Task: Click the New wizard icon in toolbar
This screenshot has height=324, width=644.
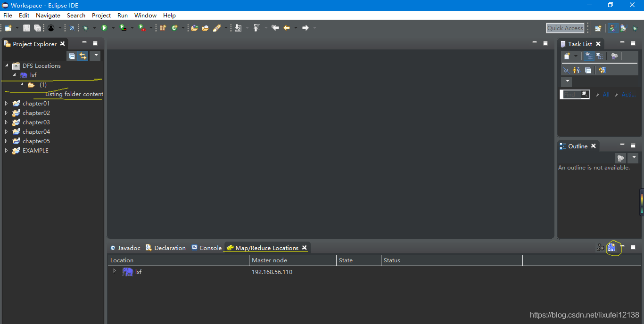Action: [8, 28]
